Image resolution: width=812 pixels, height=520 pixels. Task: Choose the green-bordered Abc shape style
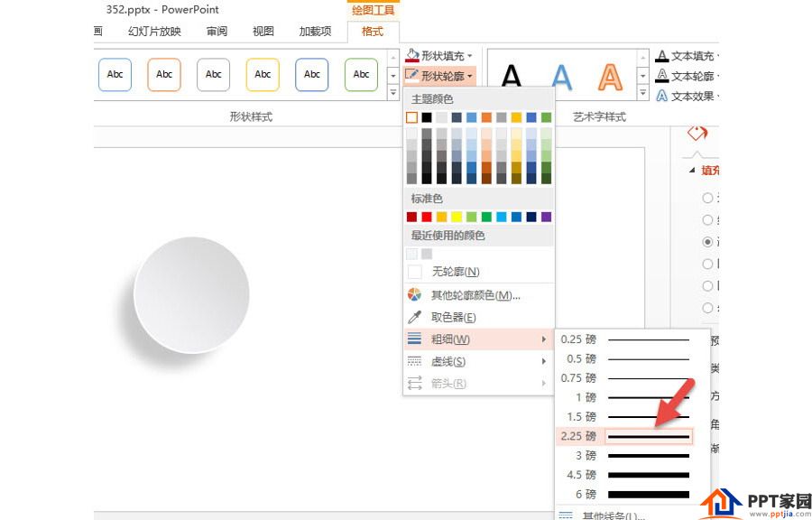pos(361,75)
